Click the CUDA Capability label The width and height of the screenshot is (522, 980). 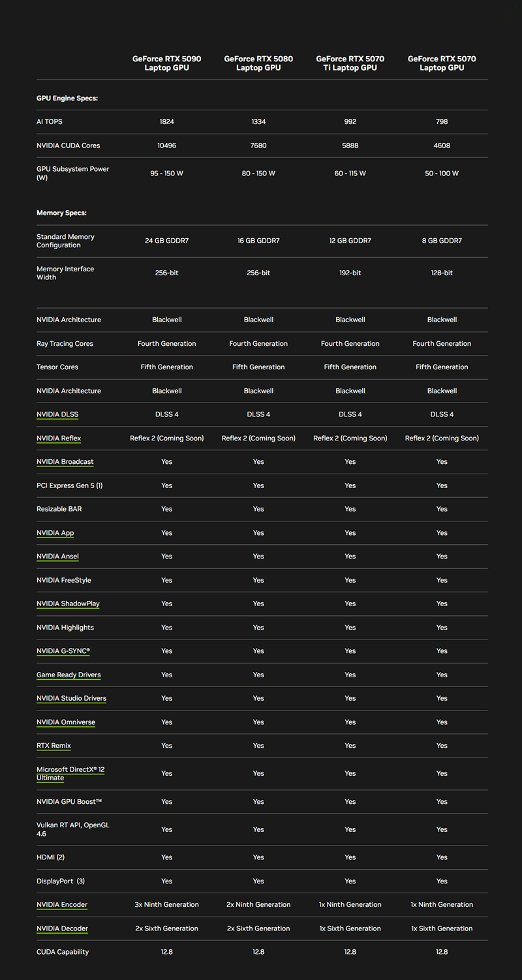(x=63, y=952)
